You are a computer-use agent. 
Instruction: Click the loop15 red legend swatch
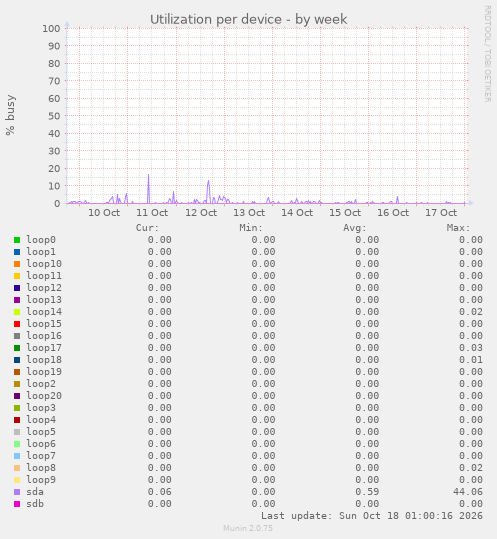point(17,324)
